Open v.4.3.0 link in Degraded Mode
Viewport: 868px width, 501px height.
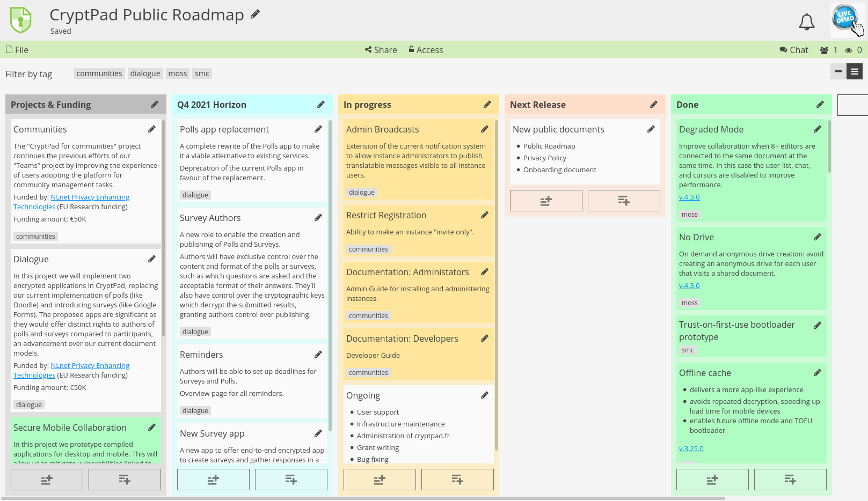[689, 197]
